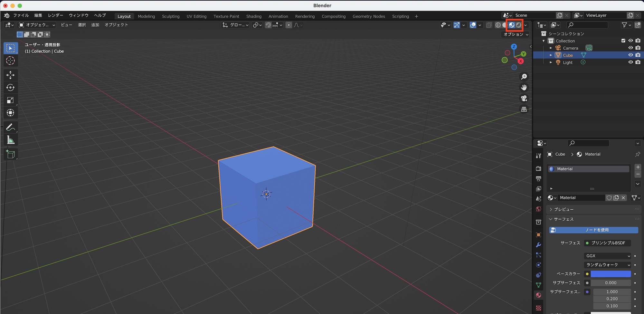Select the Measure tool

[x=11, y=139]
